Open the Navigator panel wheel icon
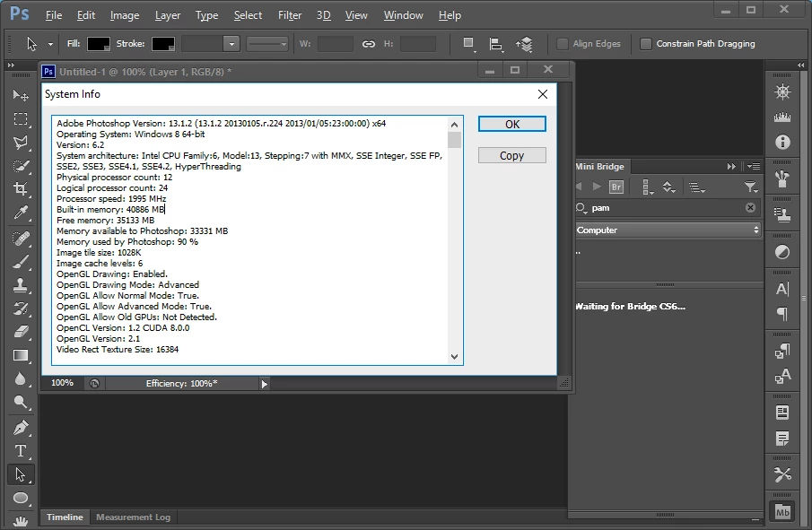This screenshot has height=530, width=812. [x=782, y=92]
